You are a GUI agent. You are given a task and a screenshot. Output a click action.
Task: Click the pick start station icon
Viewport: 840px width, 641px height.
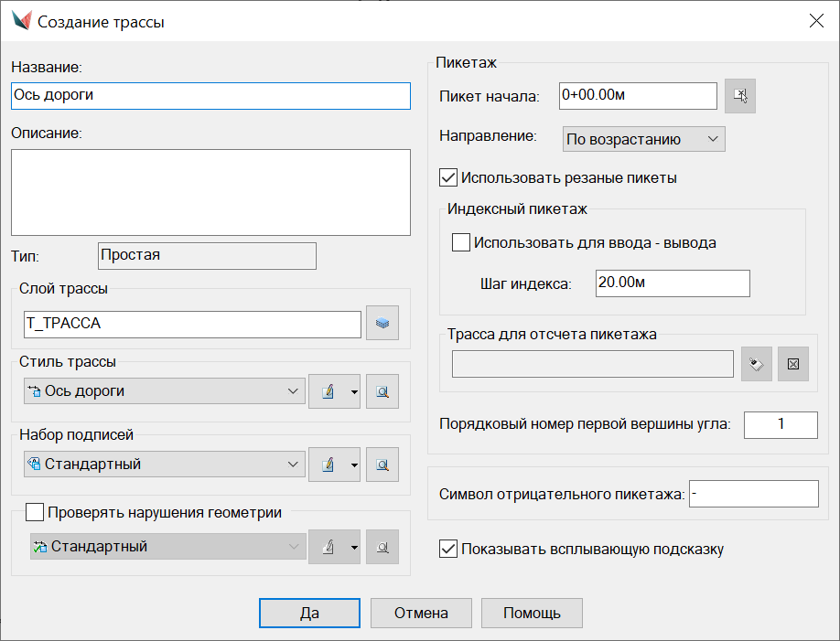pyautogui.click(x=740, y=96)
